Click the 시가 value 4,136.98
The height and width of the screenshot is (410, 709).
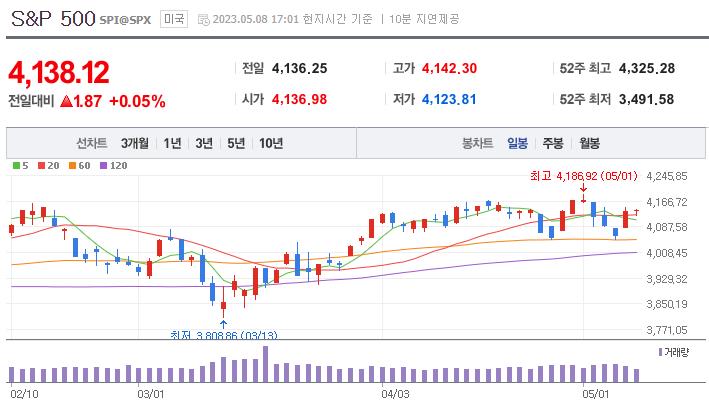(x=299, y=99)
